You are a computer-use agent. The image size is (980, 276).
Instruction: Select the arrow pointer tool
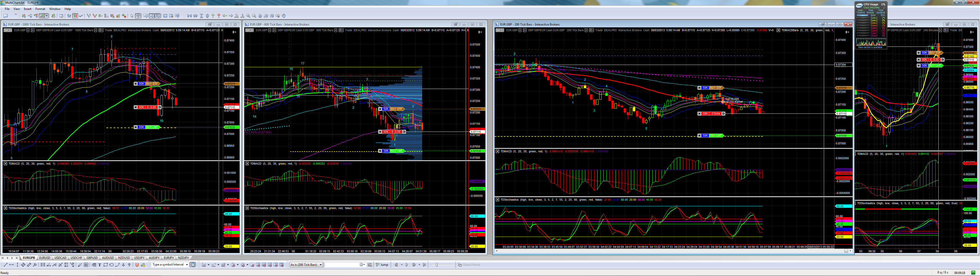[132, 16]
